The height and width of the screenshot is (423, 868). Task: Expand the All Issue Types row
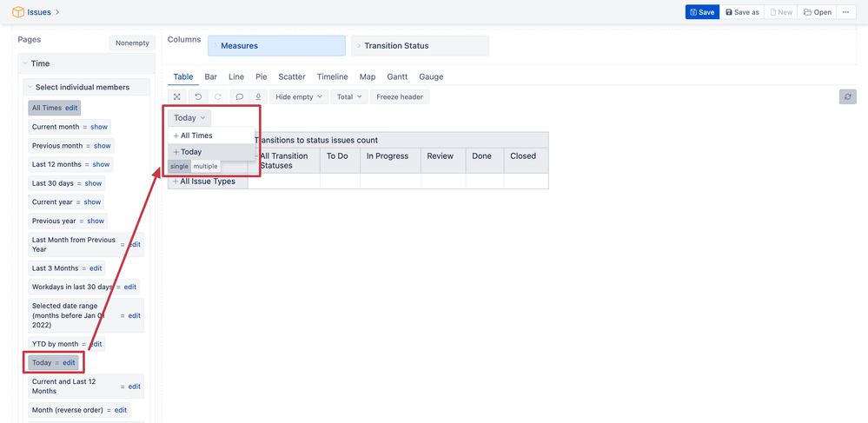pos(176,182)
